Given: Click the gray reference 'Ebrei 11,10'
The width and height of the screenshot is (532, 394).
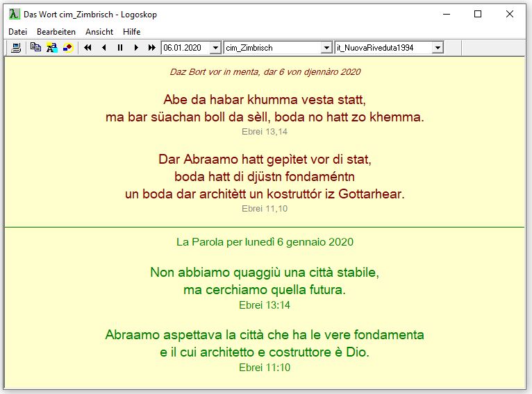Looking at the screenshot, I should tap(265, 208).
